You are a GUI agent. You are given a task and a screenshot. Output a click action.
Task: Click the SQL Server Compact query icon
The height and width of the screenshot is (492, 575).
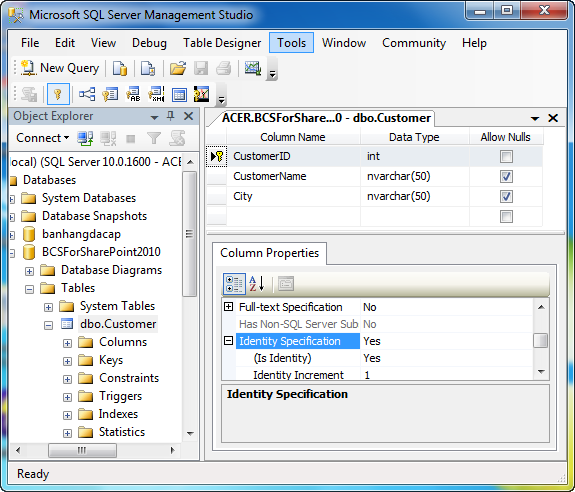coord(148,68)
